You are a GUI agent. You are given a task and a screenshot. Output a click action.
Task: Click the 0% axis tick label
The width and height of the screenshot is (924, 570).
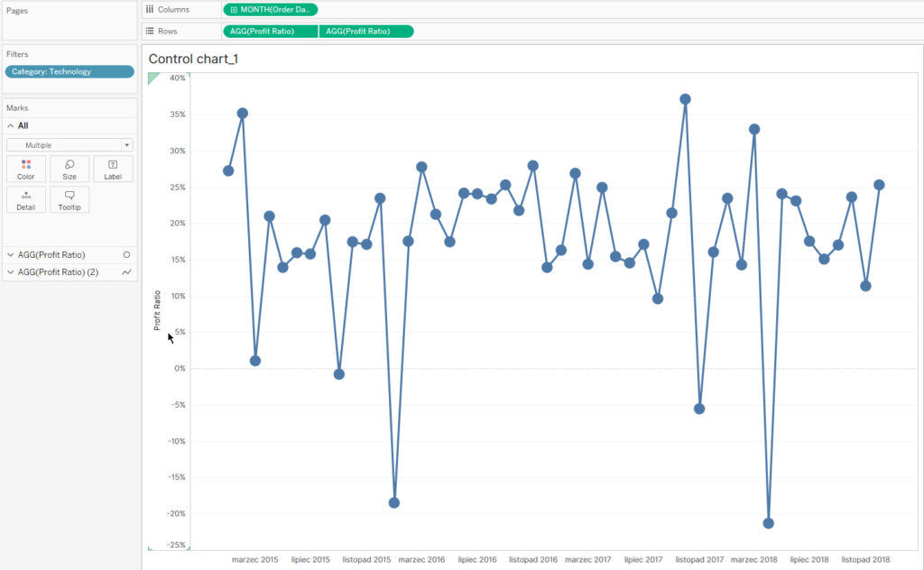click(x=180, y=369)
